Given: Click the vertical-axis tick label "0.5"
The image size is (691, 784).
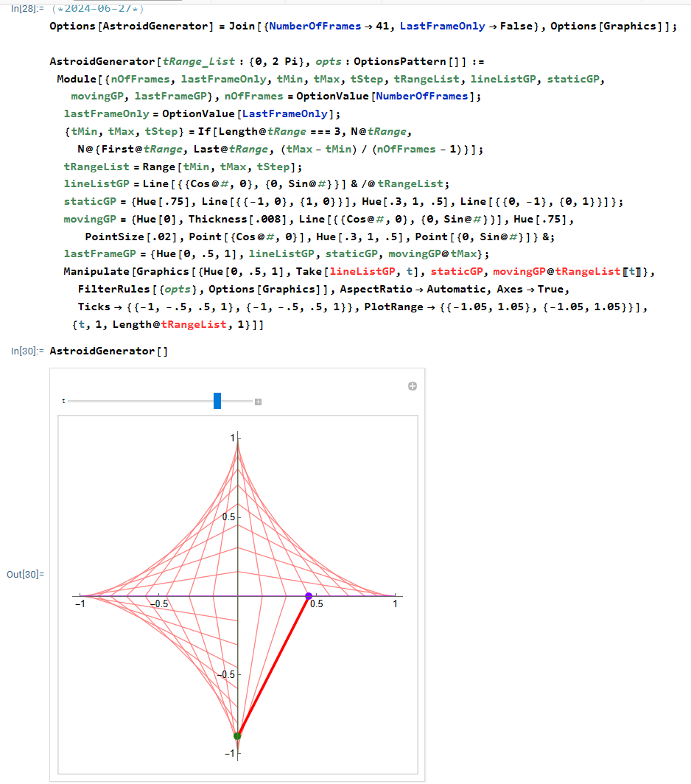Looking at the screenshot, I should pyautogui.click(x=228, y=517).
